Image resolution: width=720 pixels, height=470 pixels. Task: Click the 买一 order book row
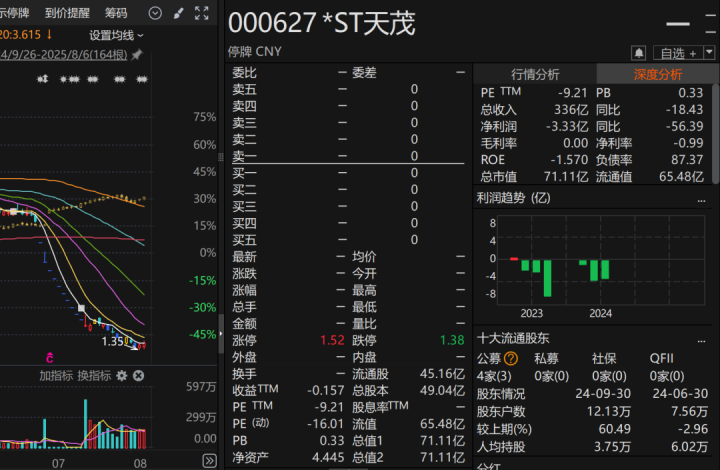tap(348, 173)
